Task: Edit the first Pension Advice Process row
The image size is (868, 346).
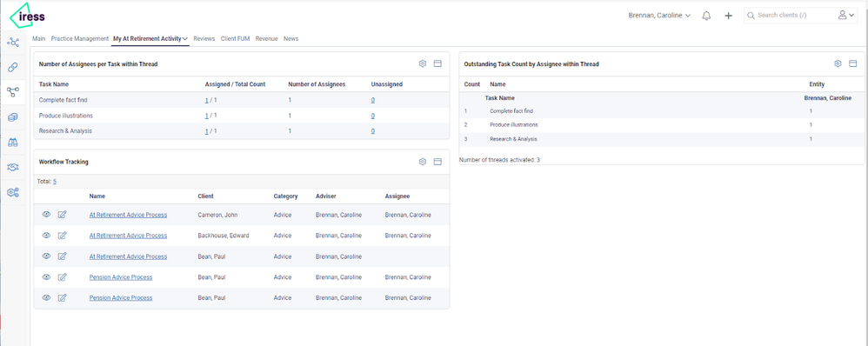Action: pyautogui.click(x=63, y=276)
